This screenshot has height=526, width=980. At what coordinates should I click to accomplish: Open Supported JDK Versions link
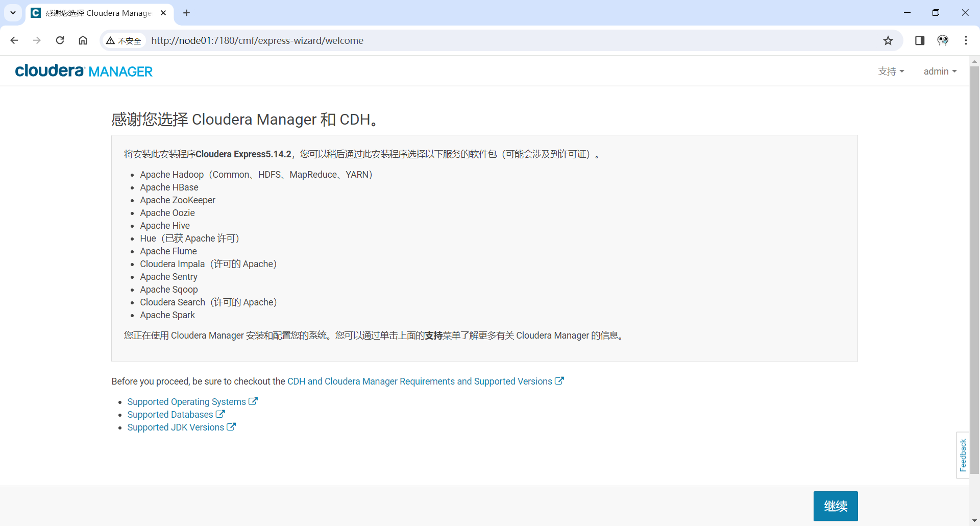point(181,427)
